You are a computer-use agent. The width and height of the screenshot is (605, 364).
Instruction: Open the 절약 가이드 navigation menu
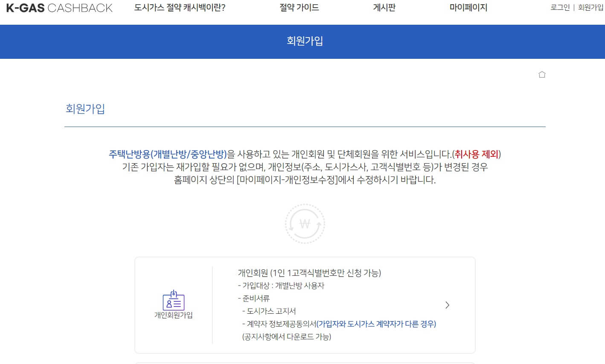tap(299, 7)
